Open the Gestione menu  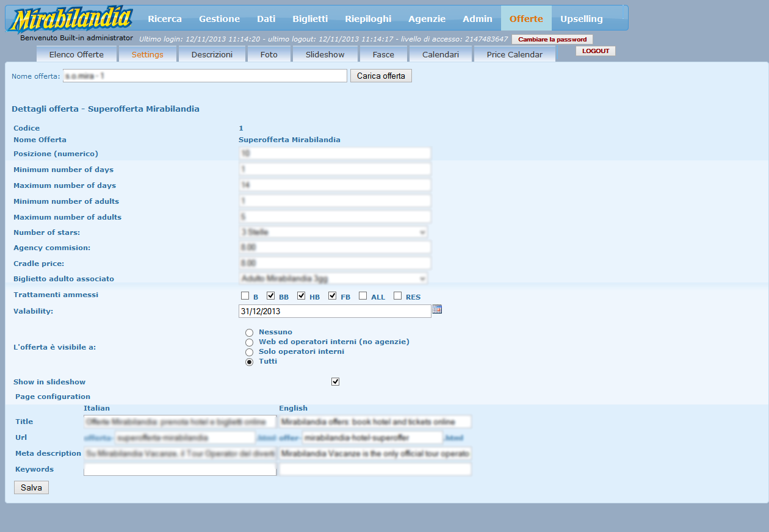point(219,19)
